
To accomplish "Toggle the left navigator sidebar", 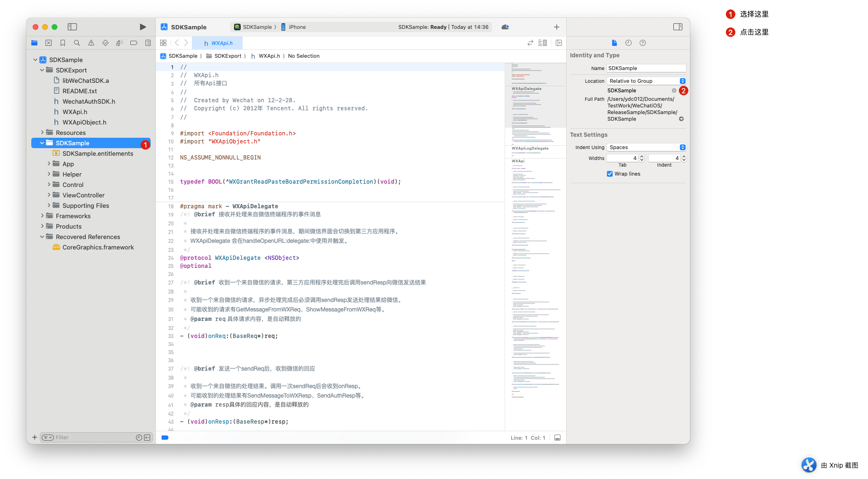I will click(x=72, y=27).
